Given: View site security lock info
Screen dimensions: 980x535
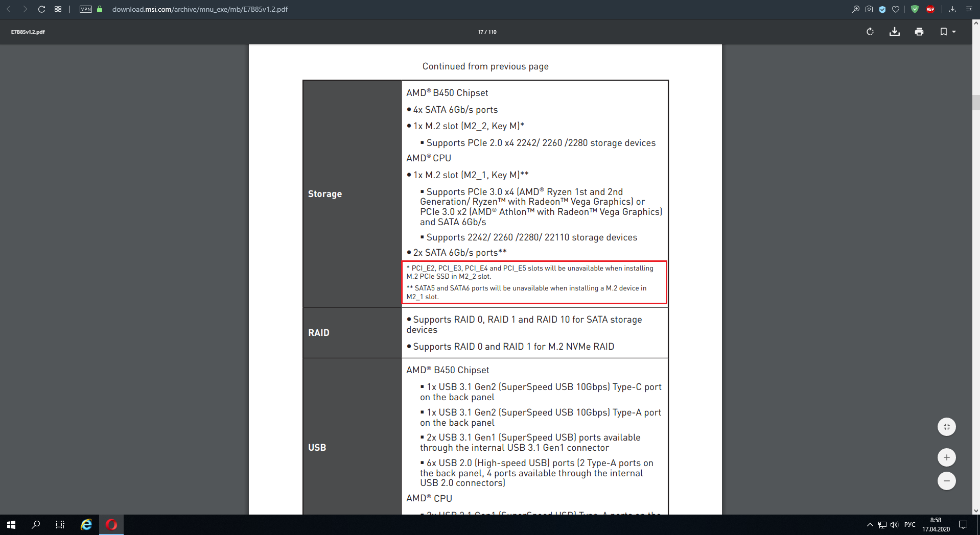Looking at the screenshot, I should coord(100,9).
